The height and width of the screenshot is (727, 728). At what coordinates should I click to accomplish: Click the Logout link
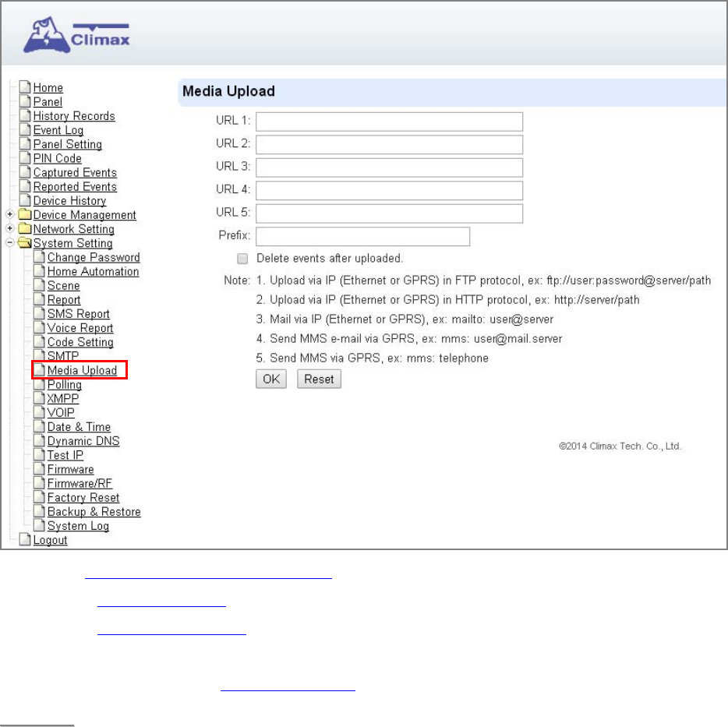(50, 540)
